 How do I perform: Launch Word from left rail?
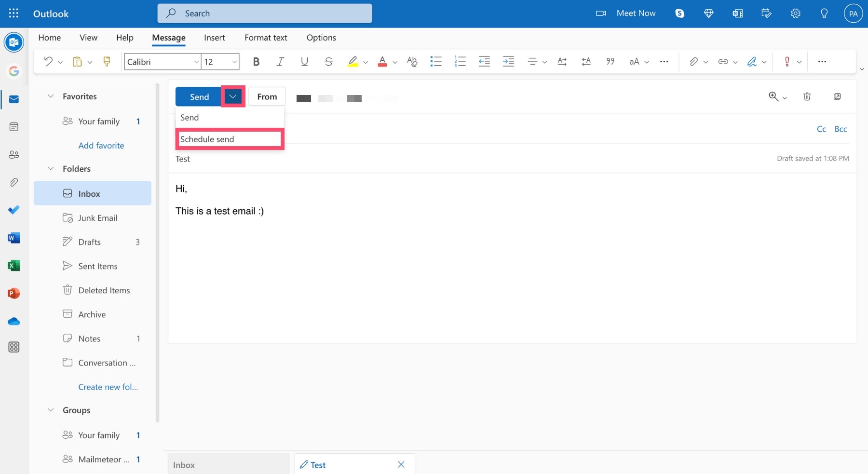pos(14,238)
